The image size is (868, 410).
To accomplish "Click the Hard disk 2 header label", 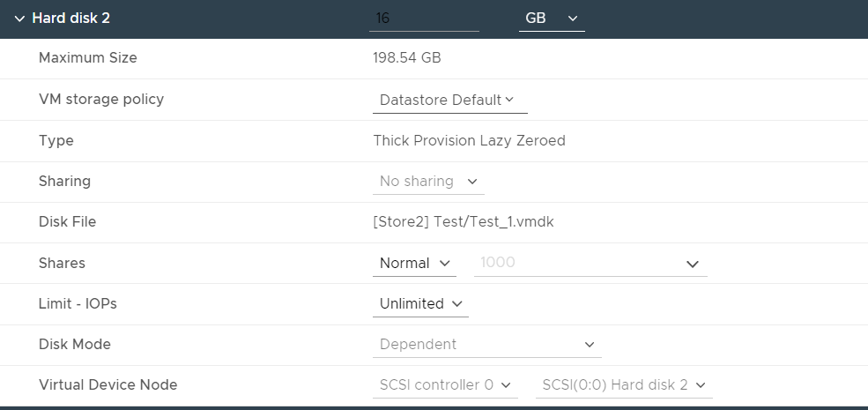I will [x=71, y=19].
